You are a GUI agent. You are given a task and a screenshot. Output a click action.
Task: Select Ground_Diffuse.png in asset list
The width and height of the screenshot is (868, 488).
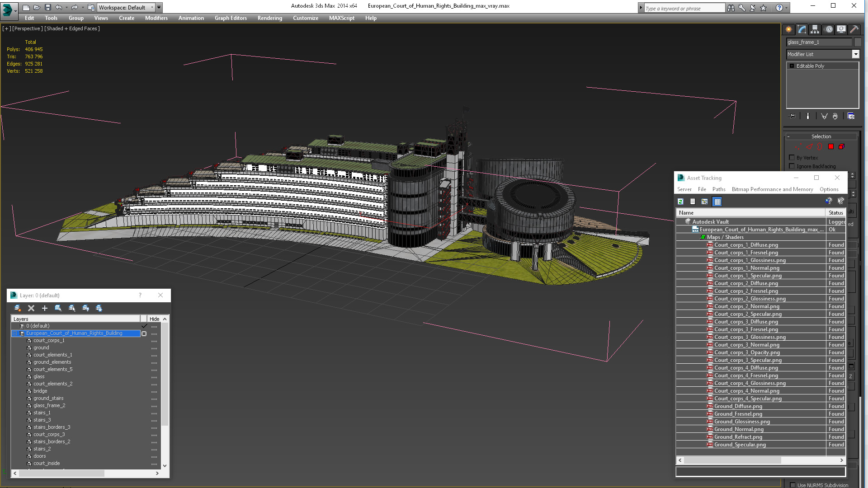coord(738,406)
